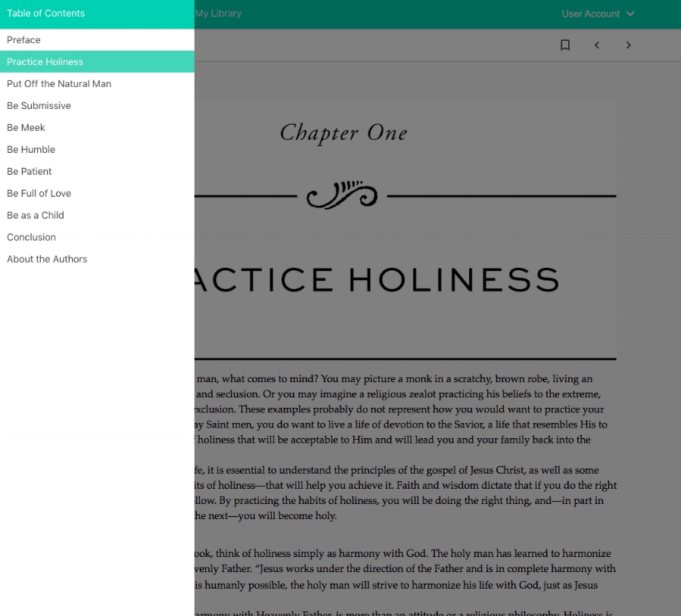The image size is (681, 616).
Task: Bookmark the current page
Action: point(564,45)
